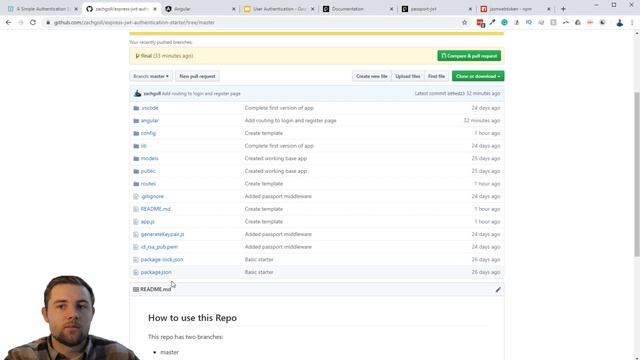Open the .gitignore file
The image size is (640, 360).
pos(152,196)
